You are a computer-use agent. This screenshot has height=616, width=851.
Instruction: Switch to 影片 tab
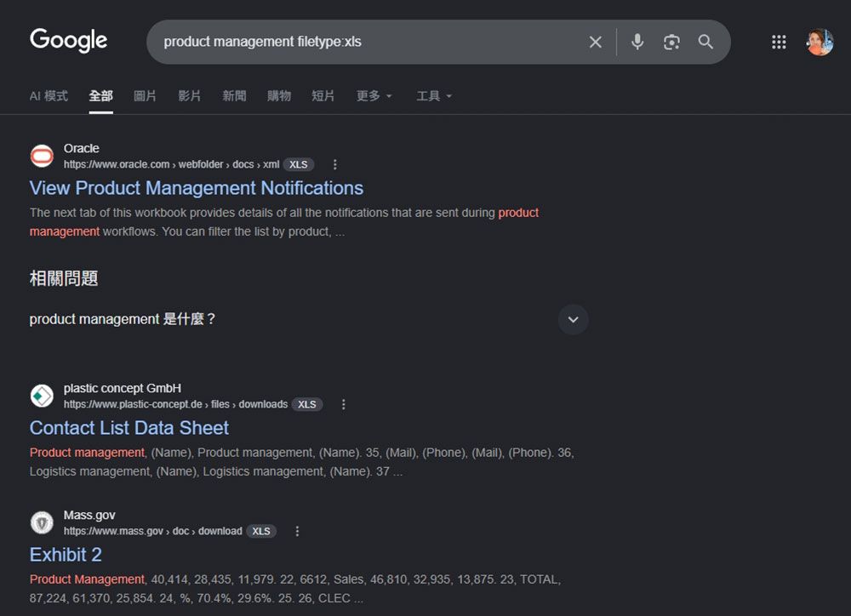coord(190,96)
